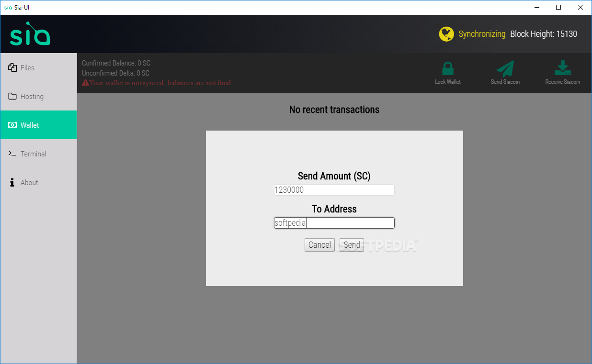Click the Send Siacoin label
The image size is (592, 364).
point(505,82)
